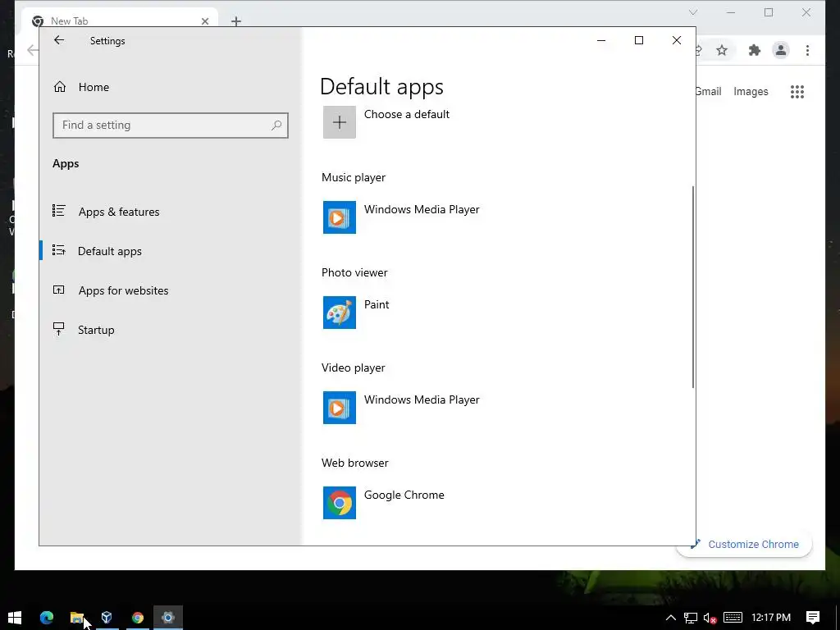
Task: Open the Action Center notifications
Action: pyautogui.click(x=813, y=618)
